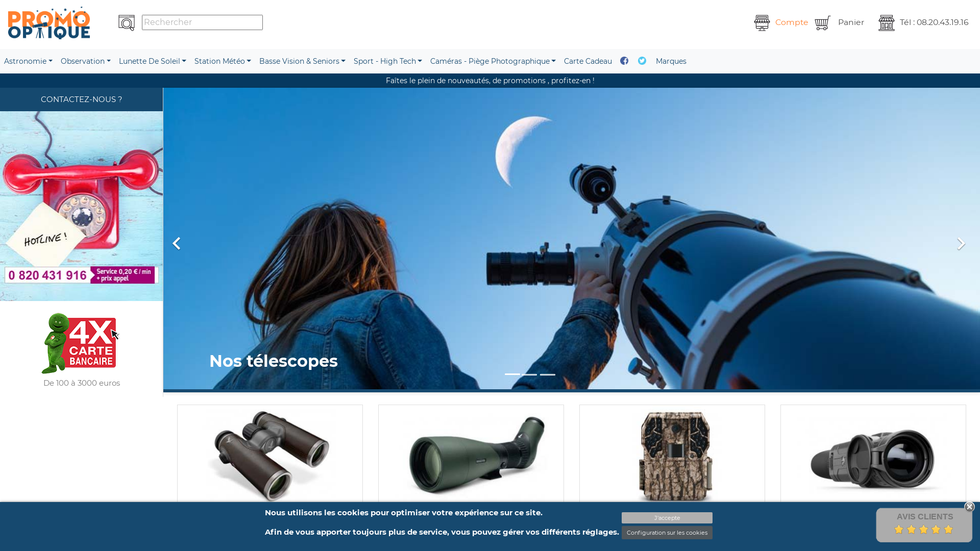Select the first carousel indicator

pyautogui.click(x=512, y=374)
